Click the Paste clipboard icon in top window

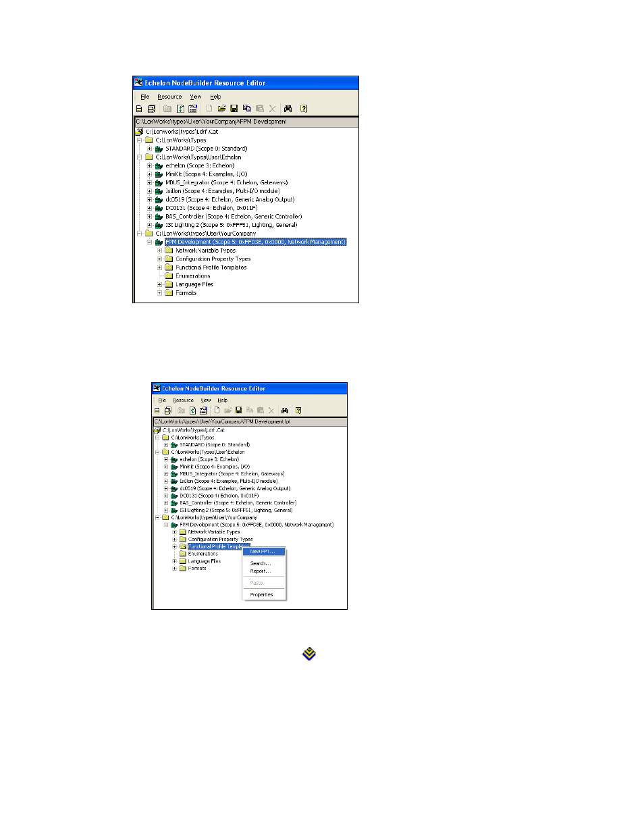tap(260, 108)
